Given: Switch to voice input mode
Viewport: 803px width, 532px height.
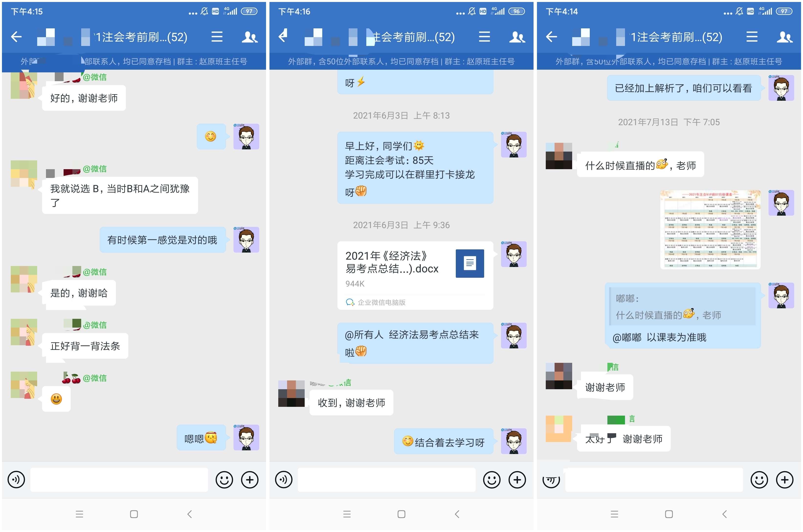Looking at the screenshot, I should tap(16, 479).
